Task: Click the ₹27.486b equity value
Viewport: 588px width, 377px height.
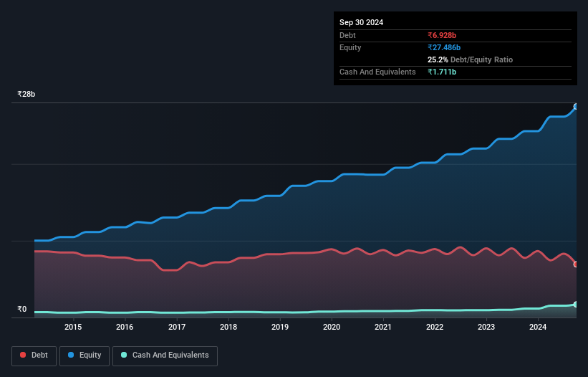Action: click(444, 47)
